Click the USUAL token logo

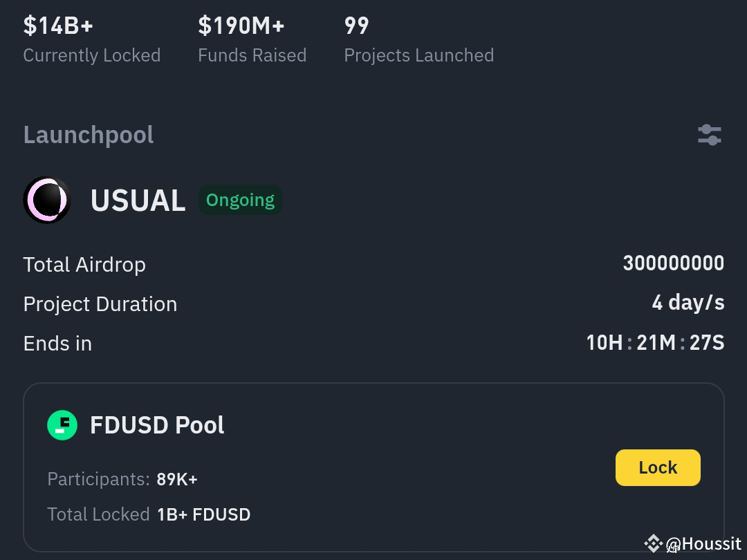[x=47, y=200]
